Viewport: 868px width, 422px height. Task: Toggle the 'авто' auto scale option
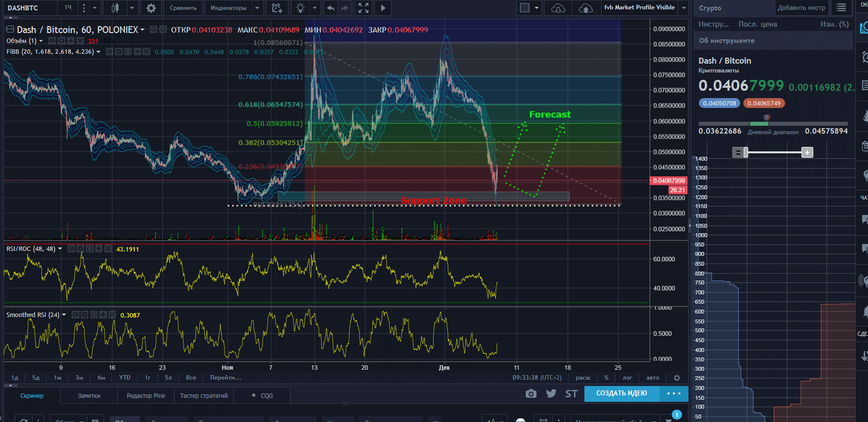pyautogui.click(x=652, y=378)
